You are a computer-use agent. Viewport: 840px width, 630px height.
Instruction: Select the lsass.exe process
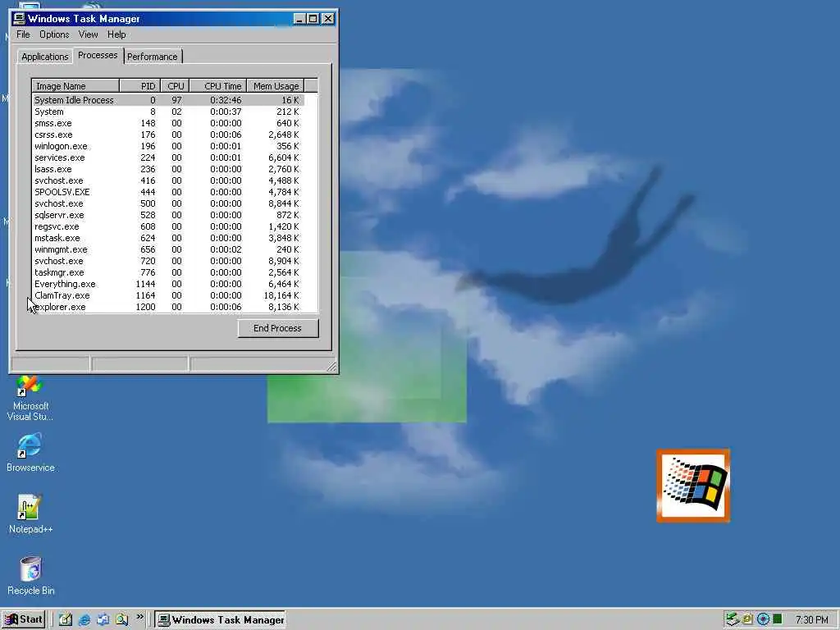(x=167, y=169)
